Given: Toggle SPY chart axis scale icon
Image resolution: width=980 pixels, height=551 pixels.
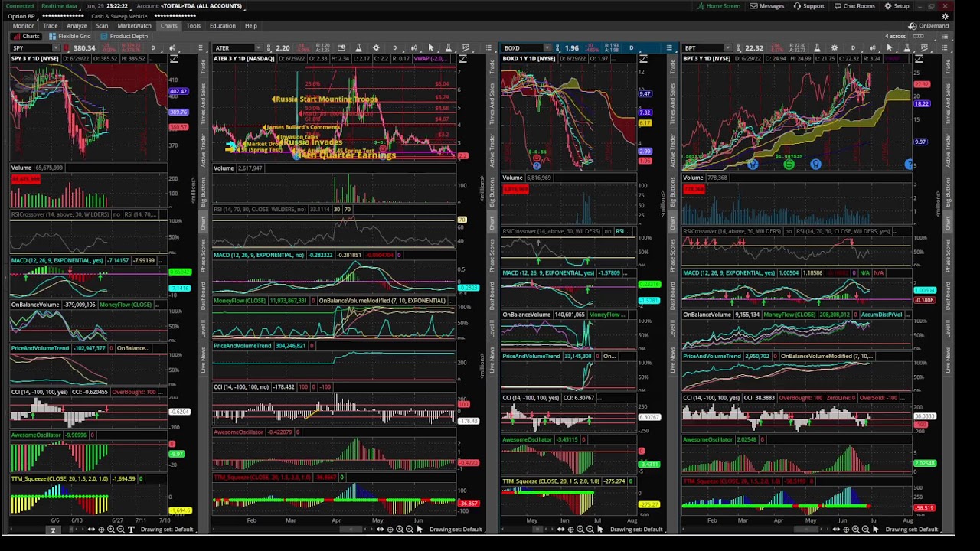Looking at the screenshot, I should [x=175, y=58].
